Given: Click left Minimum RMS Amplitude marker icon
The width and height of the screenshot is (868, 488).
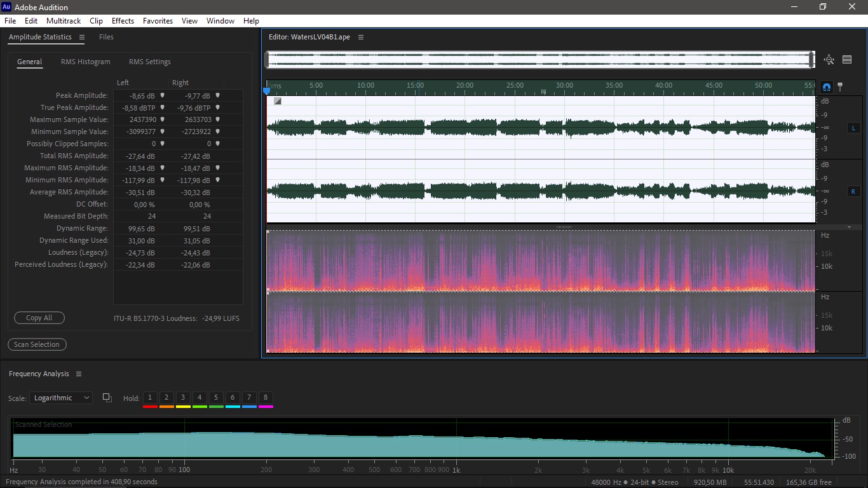Looking at the screenshot, I should [163, 180].
